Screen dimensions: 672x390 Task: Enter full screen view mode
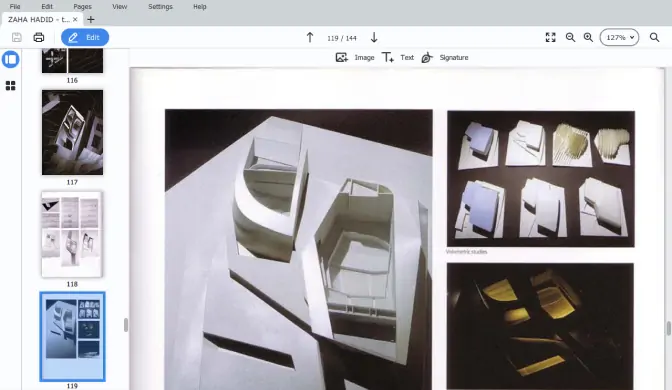tap(551, 37)
